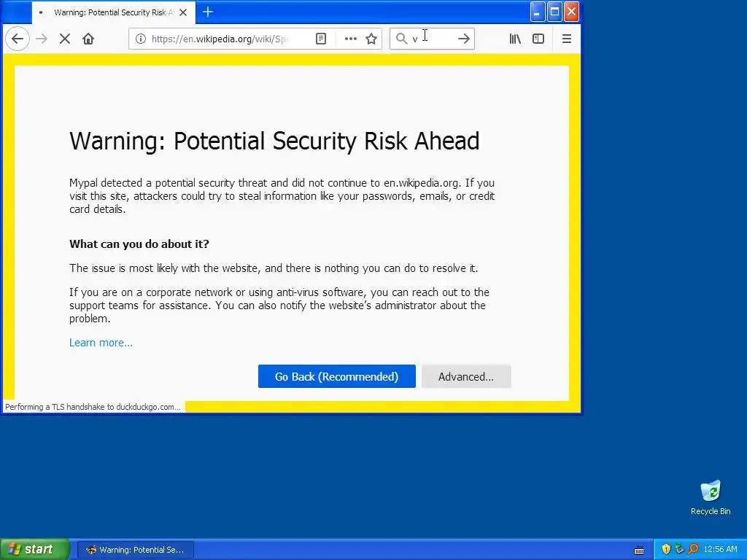Open a new tab with plus
This screenshot has height=560, width=747.
(208, 12)
